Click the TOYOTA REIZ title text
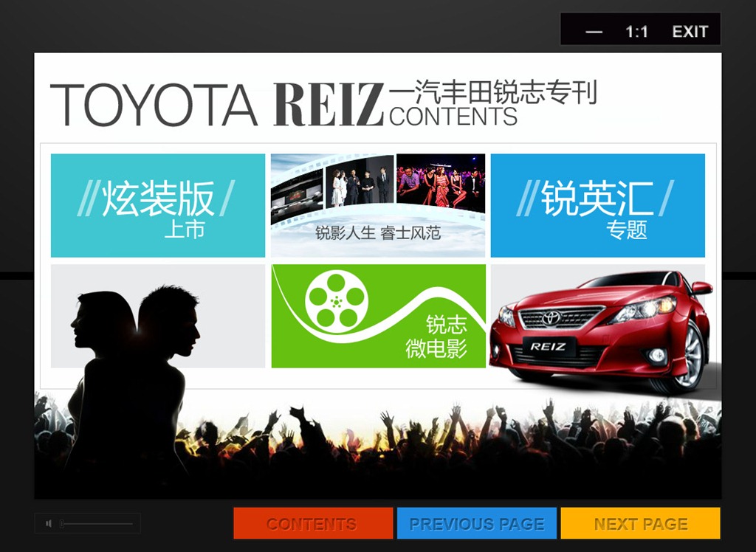 (217, 105)
